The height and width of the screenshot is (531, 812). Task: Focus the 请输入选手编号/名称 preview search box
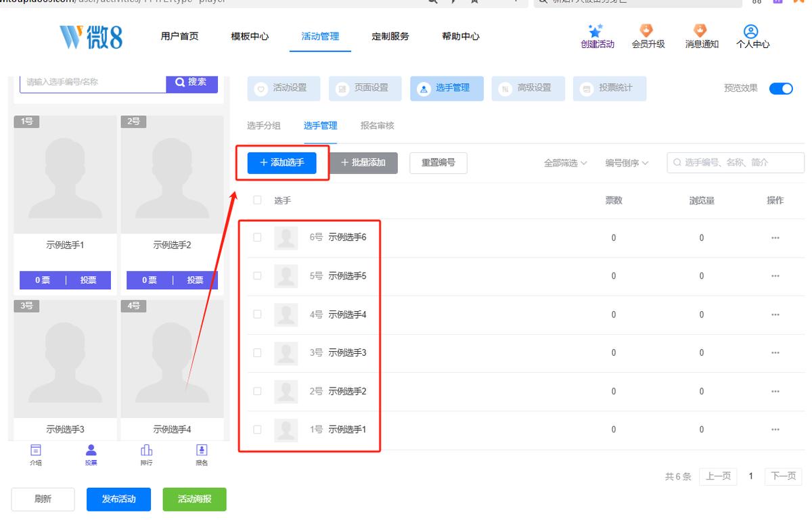pos(93,83)
